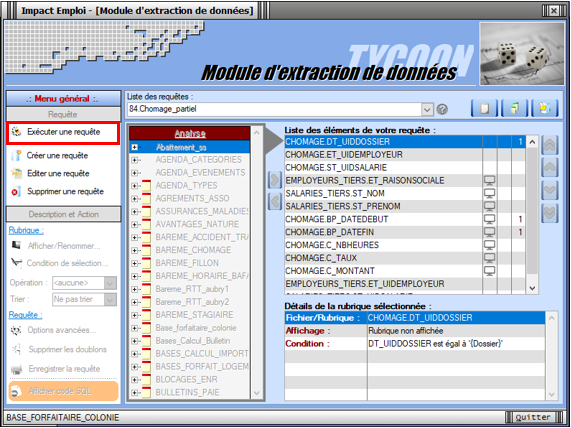This screenshot has height=428, width=571.
Task: Select the AVANTAGES_NATURE tree item
Action: 197,224
